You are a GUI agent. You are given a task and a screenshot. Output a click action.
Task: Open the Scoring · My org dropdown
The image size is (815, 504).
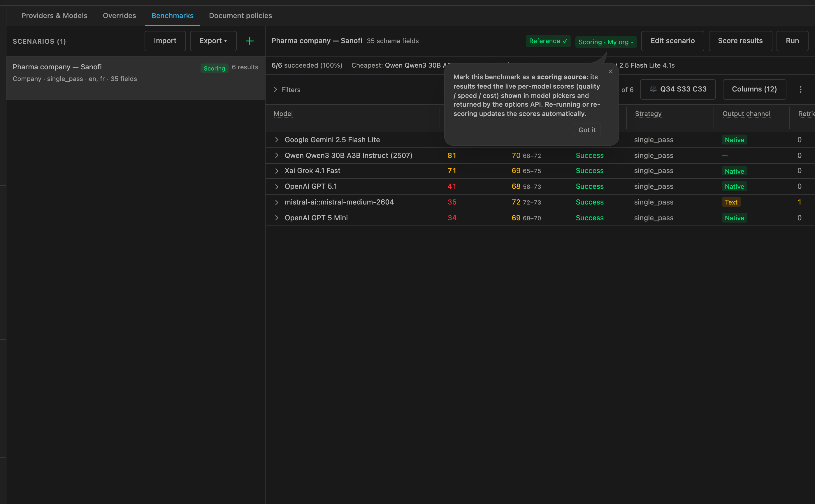click(x=606, y=42)
